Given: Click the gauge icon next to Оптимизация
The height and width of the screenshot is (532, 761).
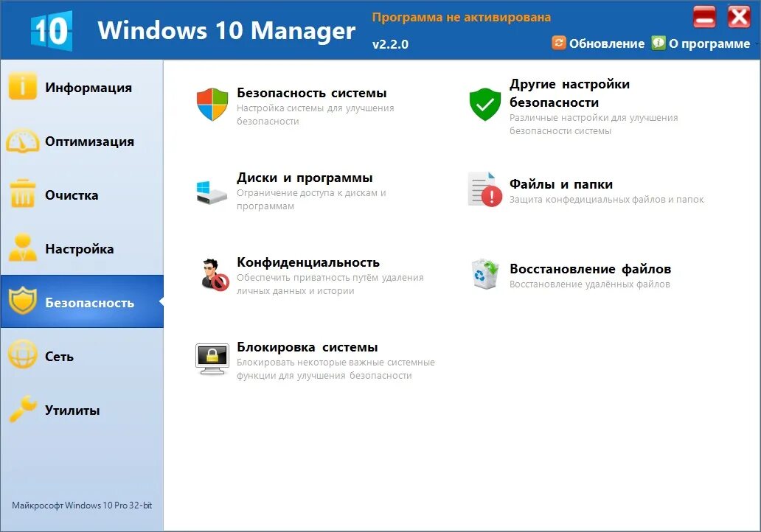Looking at the screenshot, I should click(x=22, y=141).
